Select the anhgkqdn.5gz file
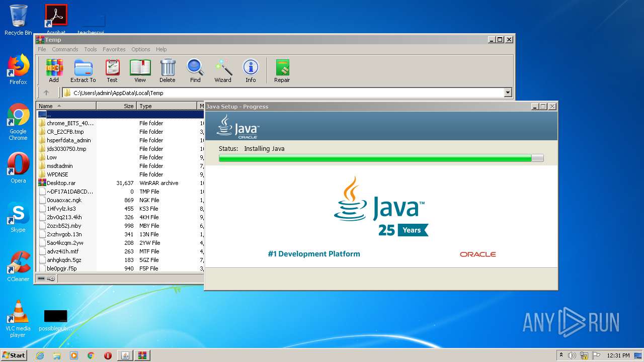The height and width of the screenshot is (362, 644). [120, 260]
